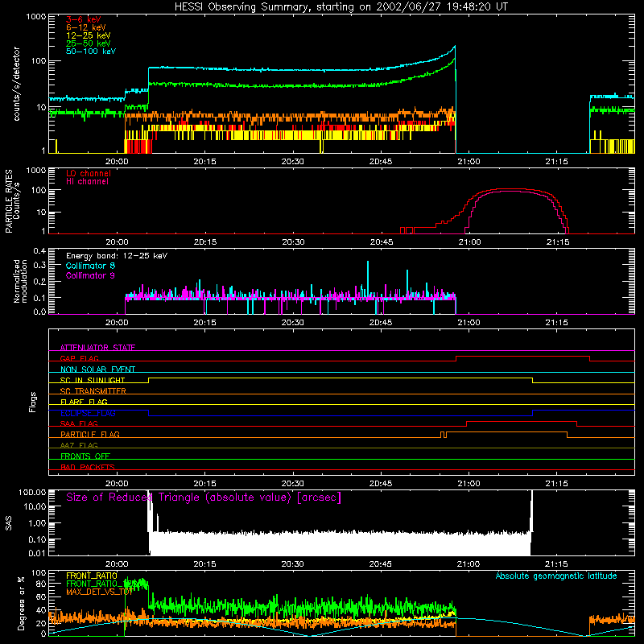Screen dimensions: 644x644
Task: Select the SAA_FLAG label
Action: pos(79,423)
